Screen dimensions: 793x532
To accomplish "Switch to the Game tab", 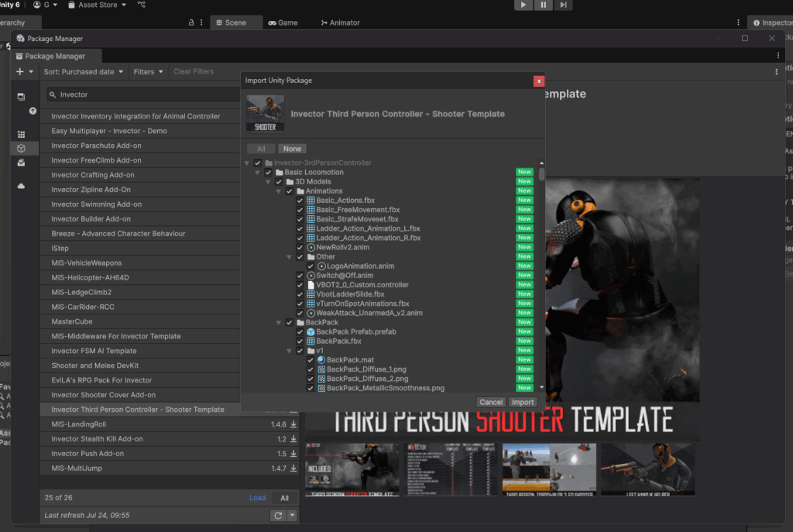I will 283,23.
